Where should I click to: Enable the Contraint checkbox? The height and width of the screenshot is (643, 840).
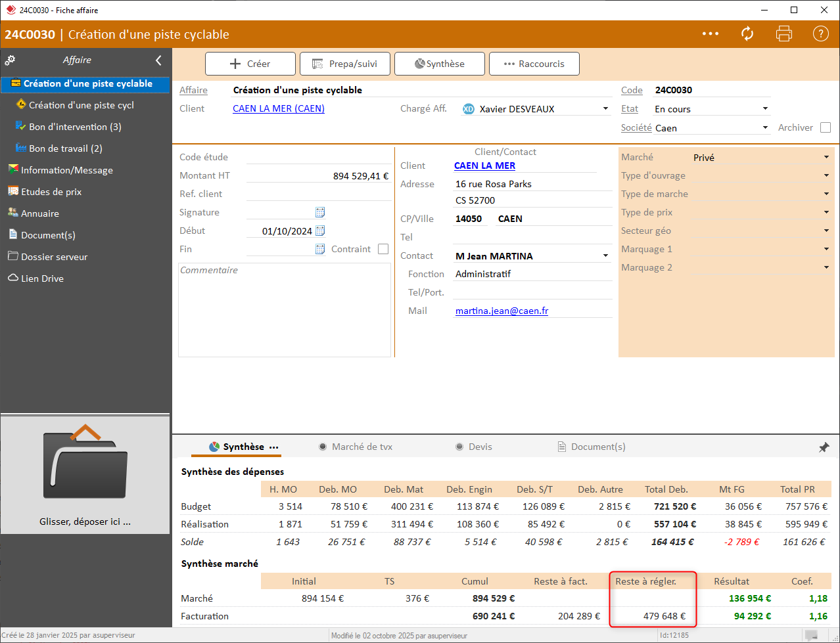383,249
